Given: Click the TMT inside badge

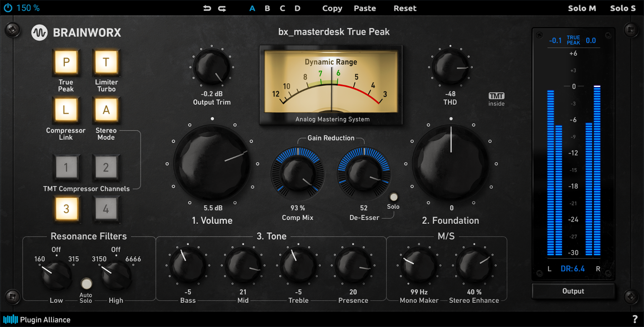Looking at the screenshot, I should [x=497, y=99].
